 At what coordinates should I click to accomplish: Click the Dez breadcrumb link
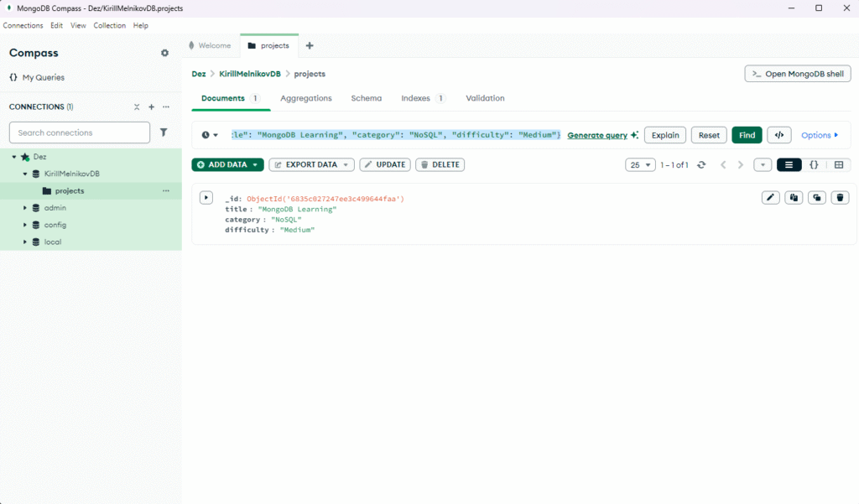199,74
